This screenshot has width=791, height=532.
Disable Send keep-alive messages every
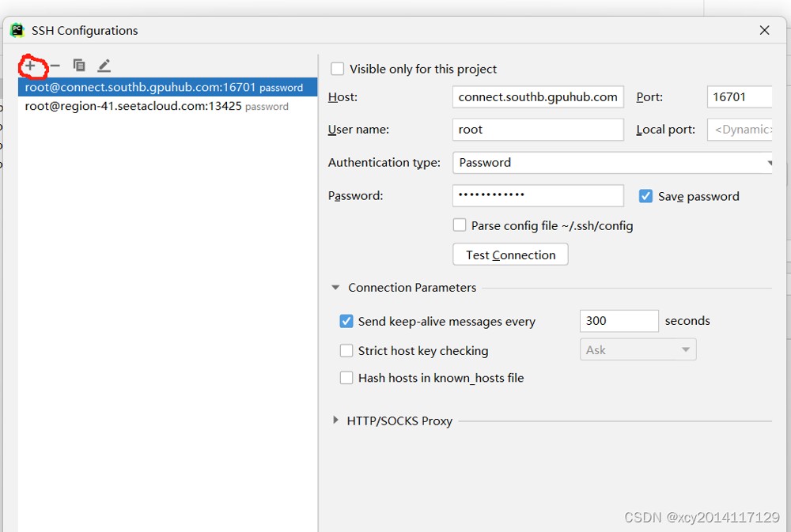click(346, 321)
